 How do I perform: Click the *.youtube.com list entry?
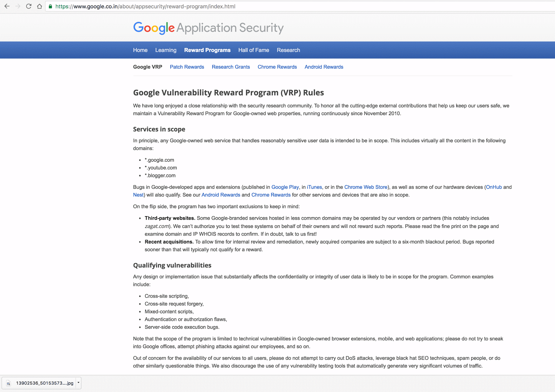pos(161,168)
